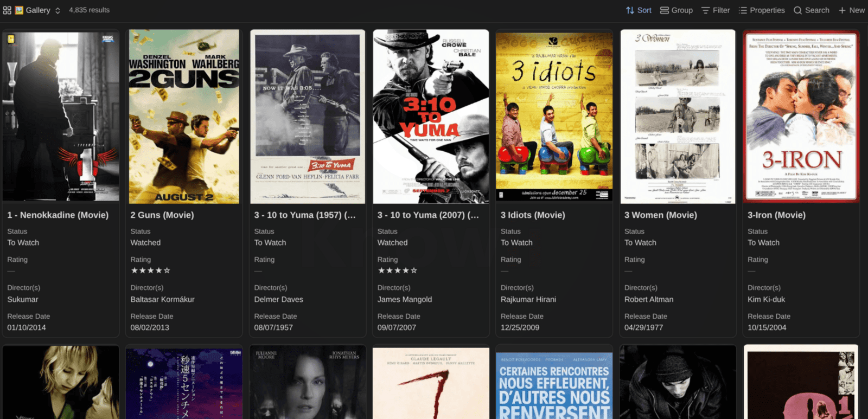Open the 3 Women poster
The image size is (868, 419).
pos(678,117)
